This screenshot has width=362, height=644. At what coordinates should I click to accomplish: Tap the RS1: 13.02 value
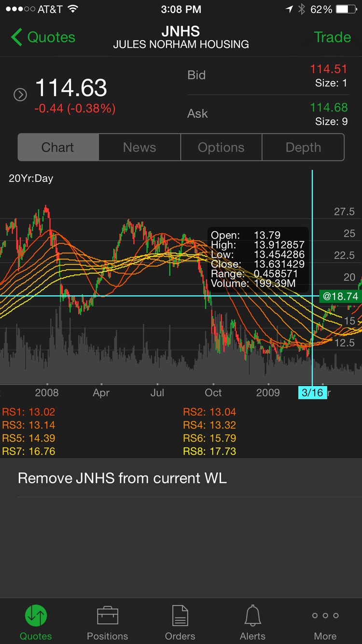pyautogui.click(x=28, y=412)
